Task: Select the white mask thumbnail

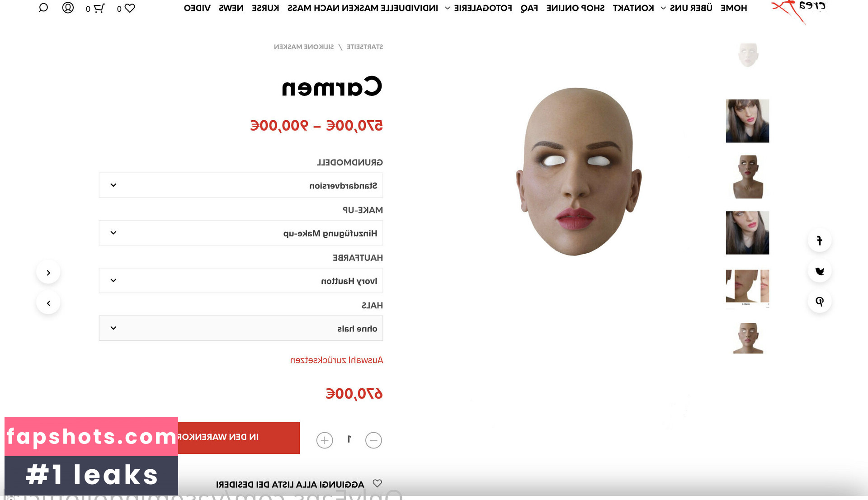Action: 748,56
